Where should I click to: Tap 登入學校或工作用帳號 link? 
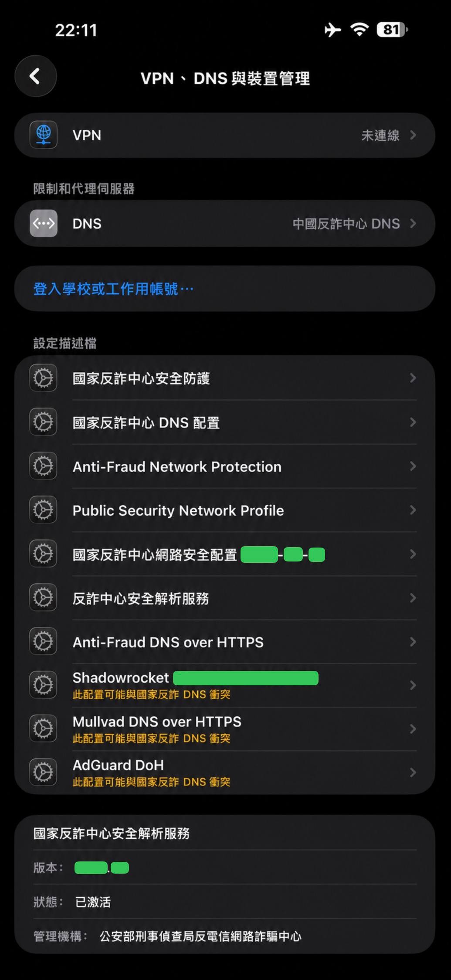(113, 289)
